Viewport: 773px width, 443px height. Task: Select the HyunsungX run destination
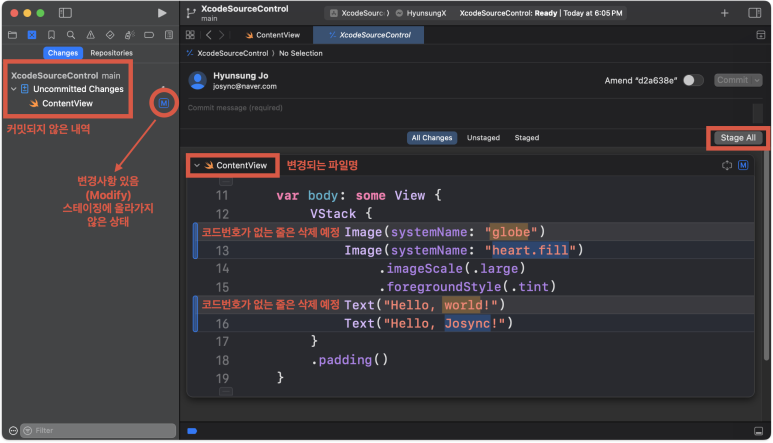(421, 13)
